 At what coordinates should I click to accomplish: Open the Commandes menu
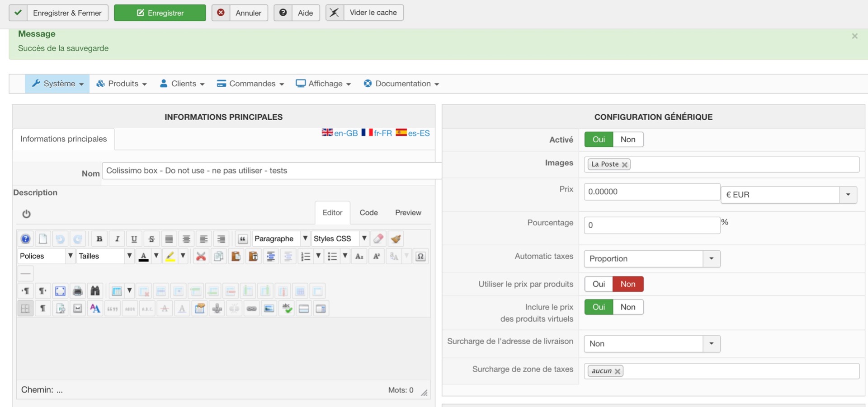tap(250, 84)
